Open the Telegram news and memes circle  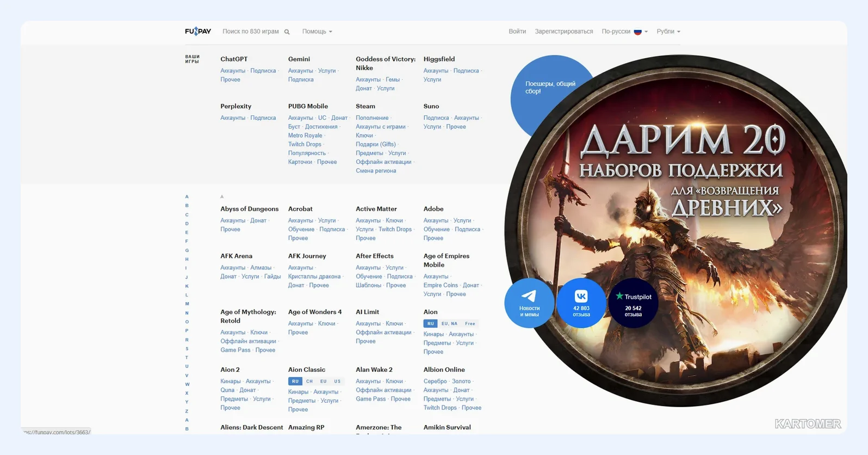529,303
